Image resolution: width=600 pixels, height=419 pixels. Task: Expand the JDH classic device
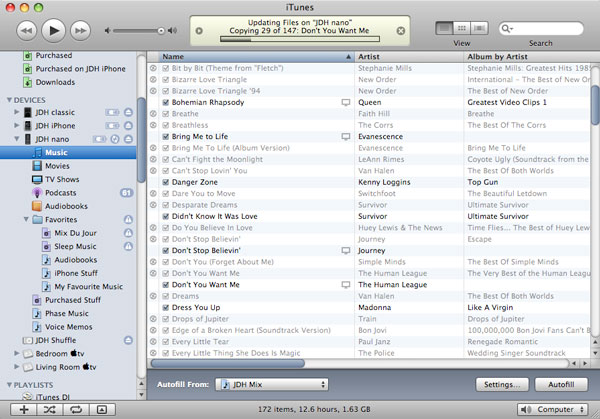tap(16, 112)
